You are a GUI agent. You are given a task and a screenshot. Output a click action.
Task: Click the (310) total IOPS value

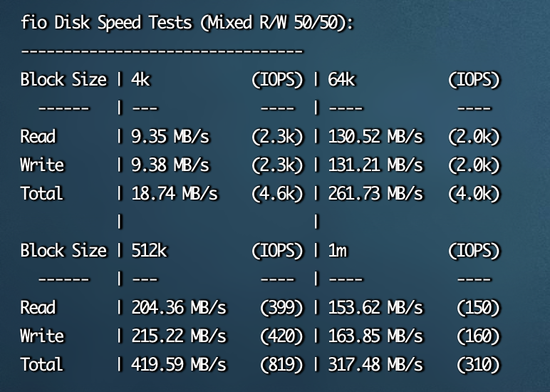pyautogui.click(x=478, y=364)
